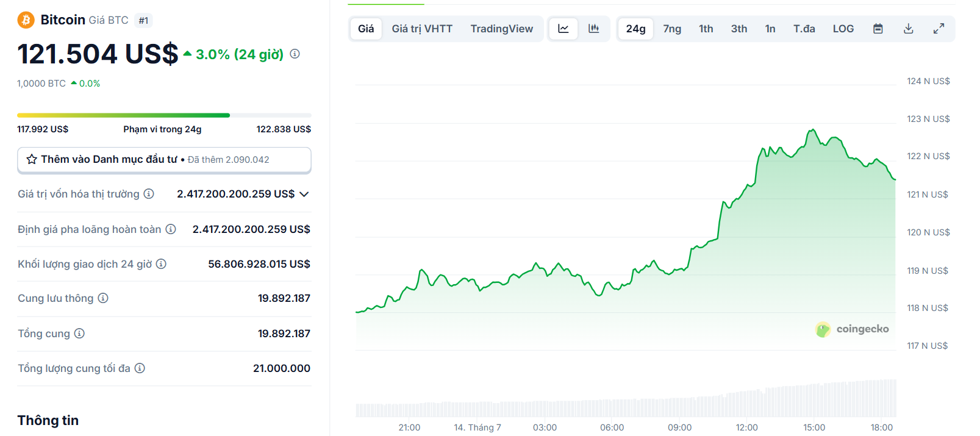This screenshot has width=980, height=436.
Task: Click the 21.000.000 max supply value
Action: [282, 368]
